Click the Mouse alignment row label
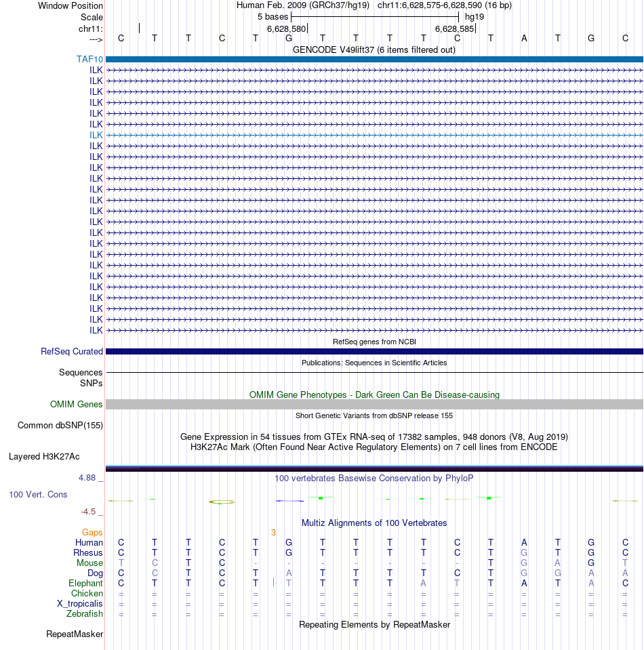The image size is (644, 650). coord(89,563)
